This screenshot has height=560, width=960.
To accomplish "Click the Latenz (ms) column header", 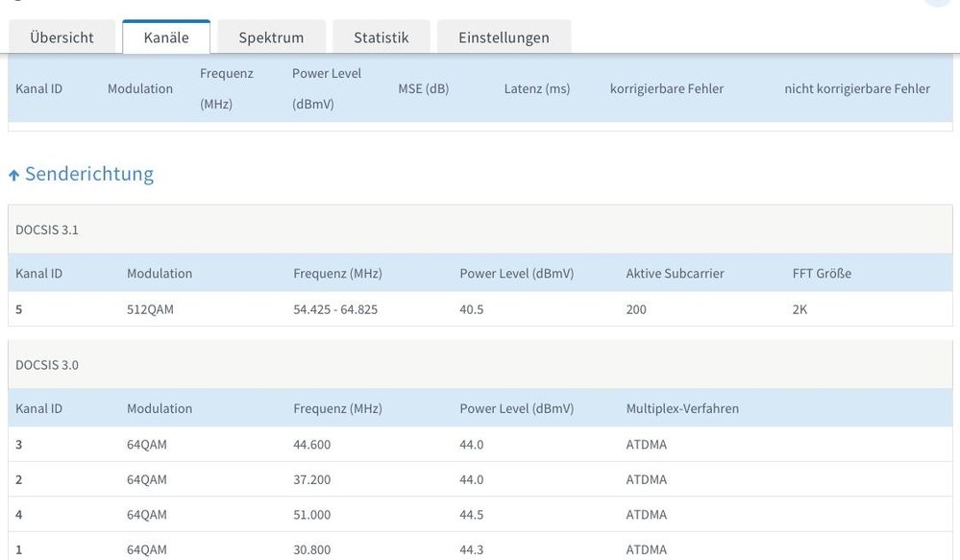I will 536,88.
